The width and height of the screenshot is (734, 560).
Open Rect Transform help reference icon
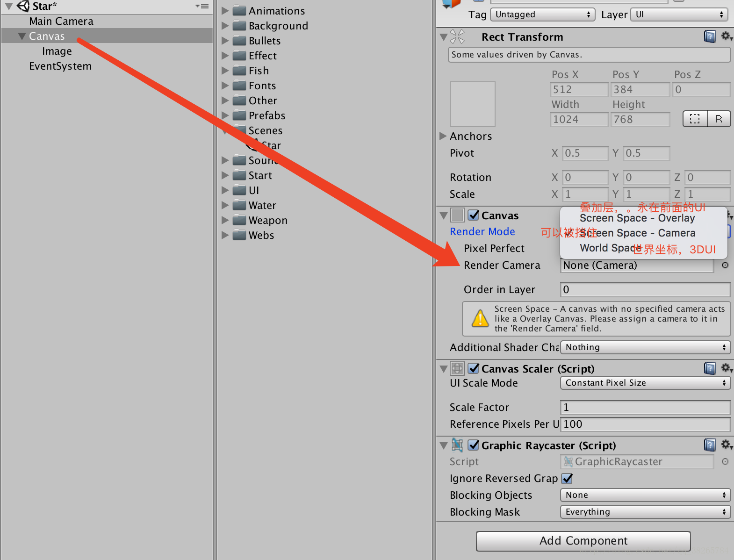coord(710,36)
